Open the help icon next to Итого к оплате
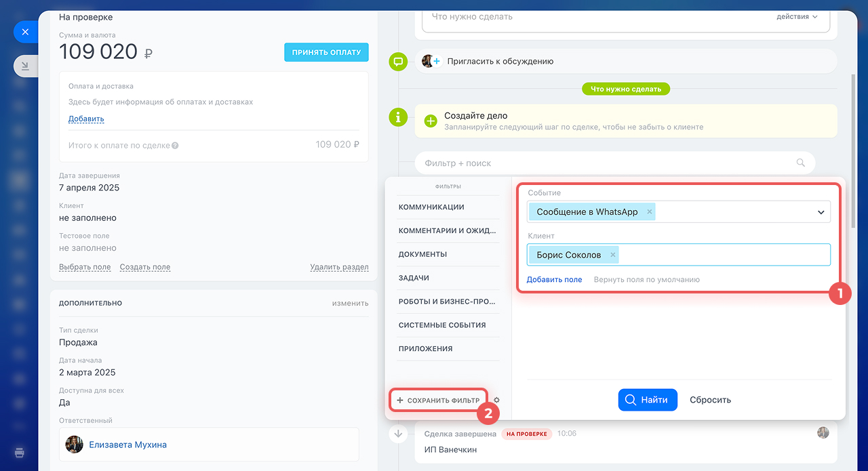The image size is (868, 471). coord(175,146)
